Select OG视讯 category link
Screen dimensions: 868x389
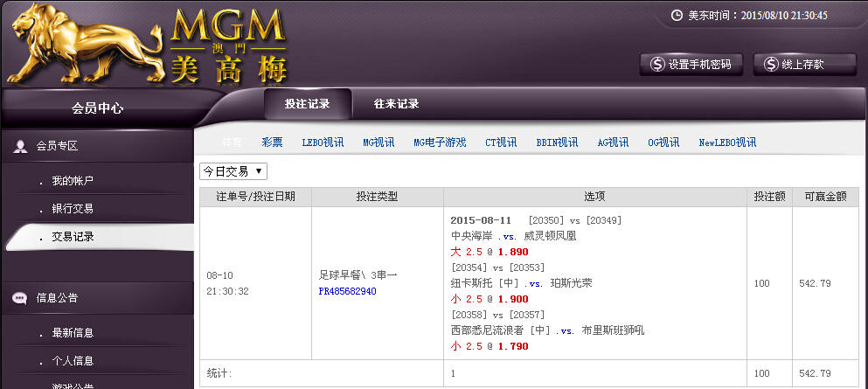coord(663,142)
